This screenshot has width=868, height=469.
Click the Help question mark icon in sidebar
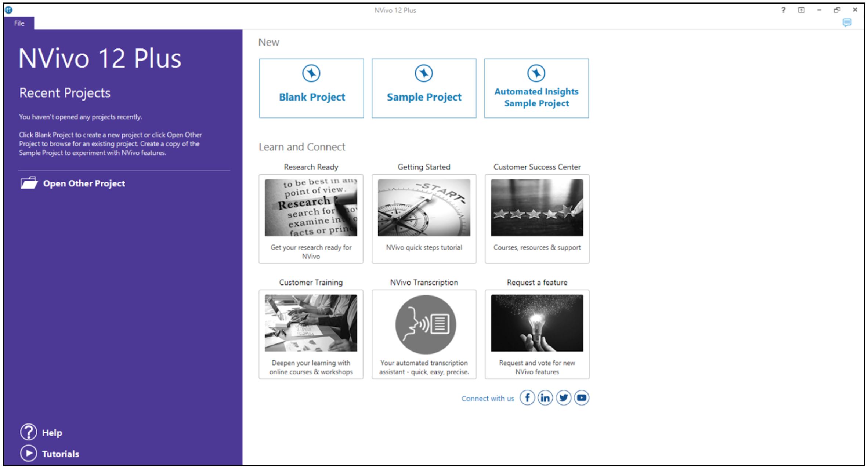(x=29, y=432)
